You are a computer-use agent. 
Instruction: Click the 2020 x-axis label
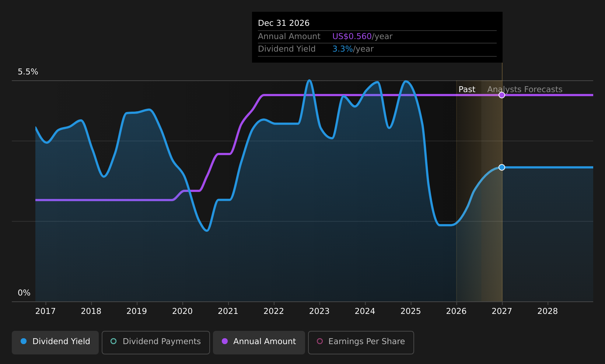(x=182, y=311)
